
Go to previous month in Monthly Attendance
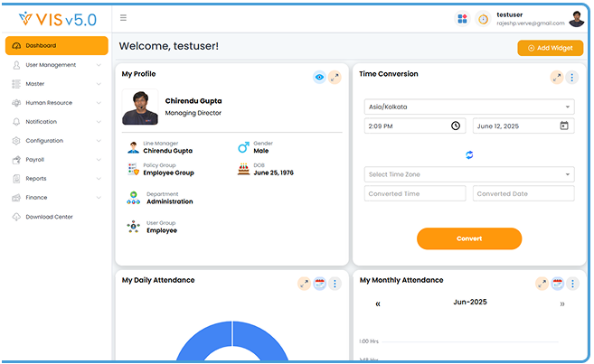[x=378, y=303]
